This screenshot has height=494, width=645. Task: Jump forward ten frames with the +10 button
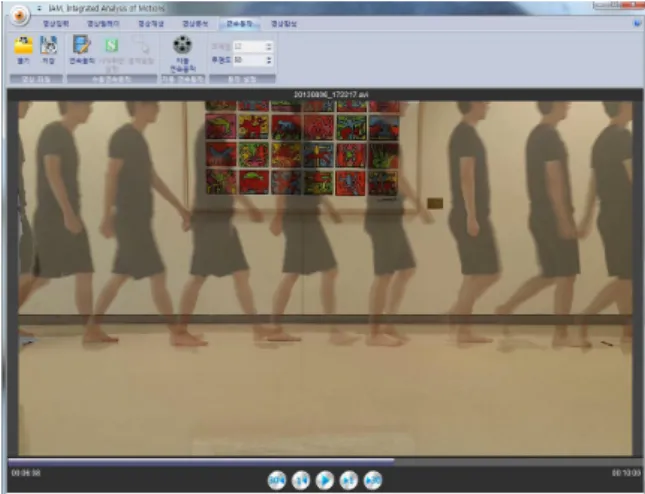tap(373, 480)
